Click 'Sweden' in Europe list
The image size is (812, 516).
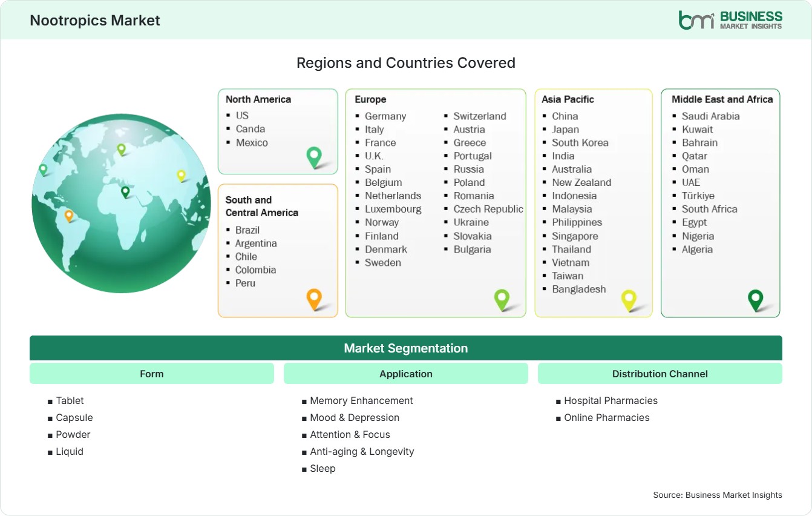click(383, 262)
